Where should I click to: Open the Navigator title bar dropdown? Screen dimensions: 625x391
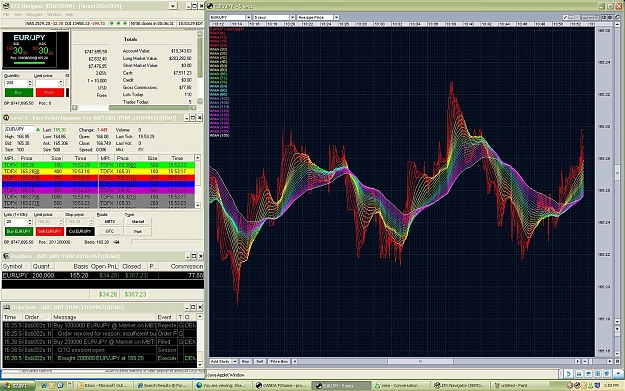coord(173,6)
